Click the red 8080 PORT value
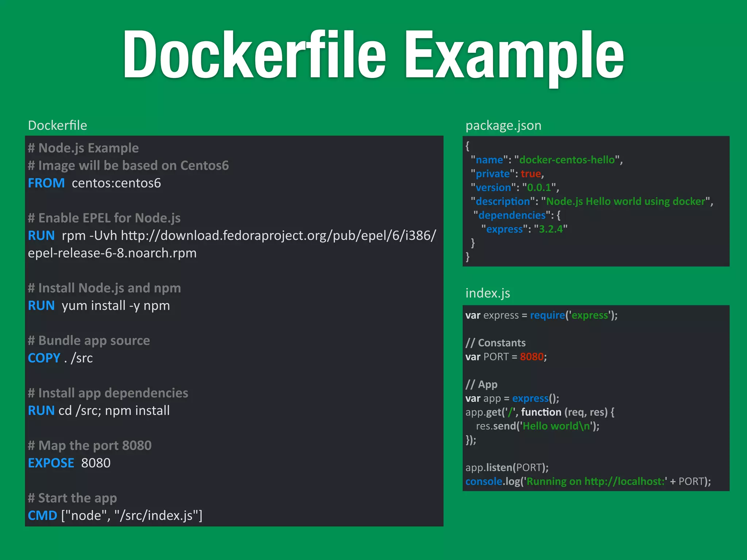The height and width of the screenshot is (560, 747). pyautogui.click(x=532, y=357)
